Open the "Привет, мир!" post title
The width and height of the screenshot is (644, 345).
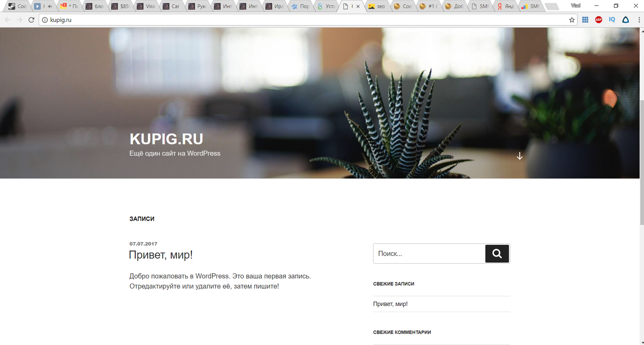pos(161,255)
